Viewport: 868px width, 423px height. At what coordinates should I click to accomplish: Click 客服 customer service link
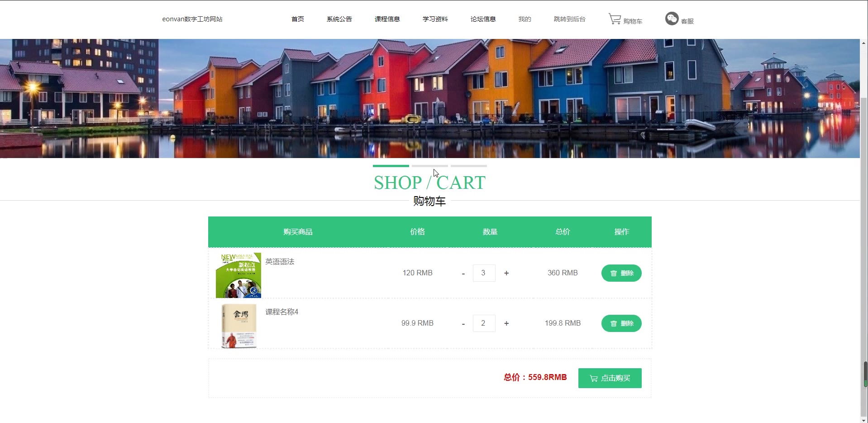pos(687,21)
